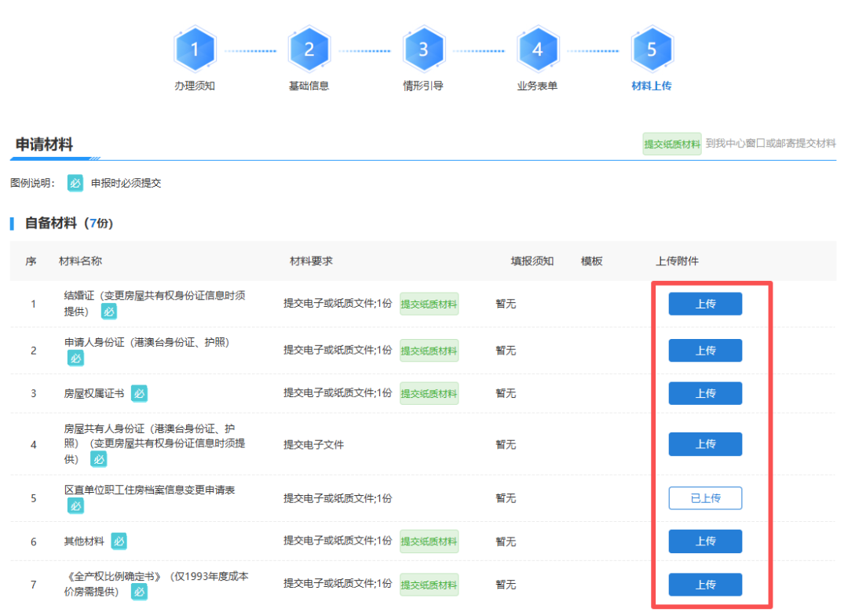Click required icon in legend 图例说明
Viewport: 848px width, 616px height.
pos(75,183)
